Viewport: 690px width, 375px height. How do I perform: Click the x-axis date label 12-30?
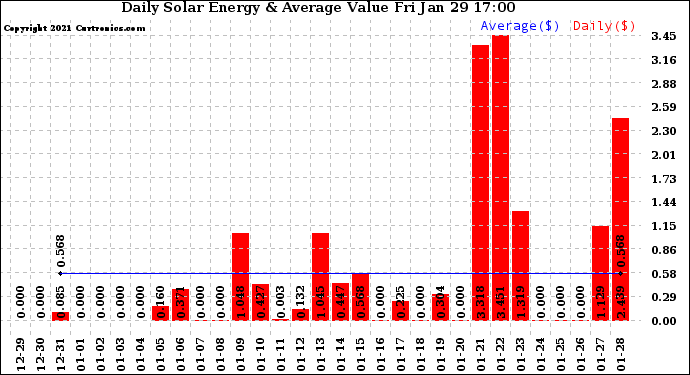(41, 355)
